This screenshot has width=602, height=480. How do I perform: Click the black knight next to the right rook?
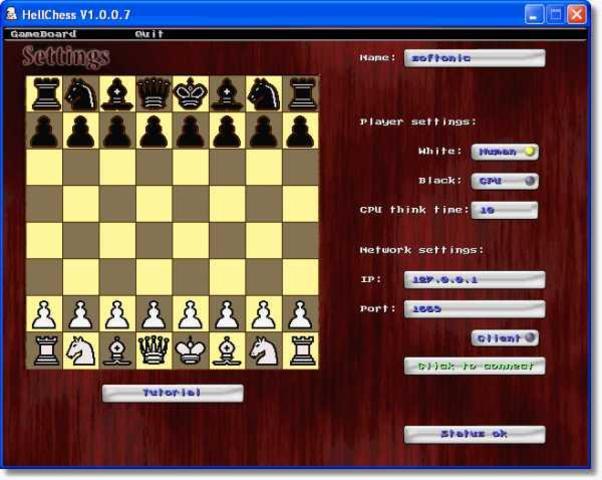(x=264, y=94)
